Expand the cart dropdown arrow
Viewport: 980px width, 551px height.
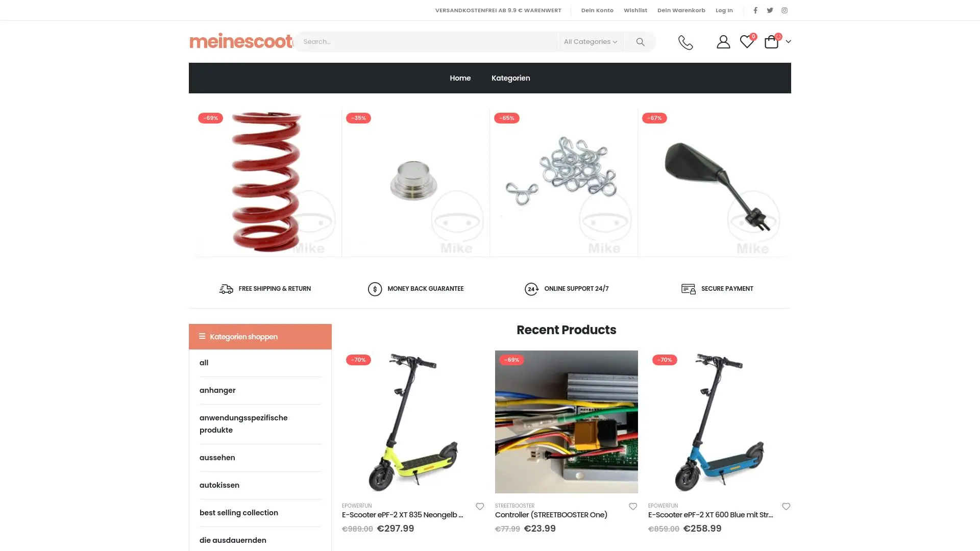(x=788, y=42)
